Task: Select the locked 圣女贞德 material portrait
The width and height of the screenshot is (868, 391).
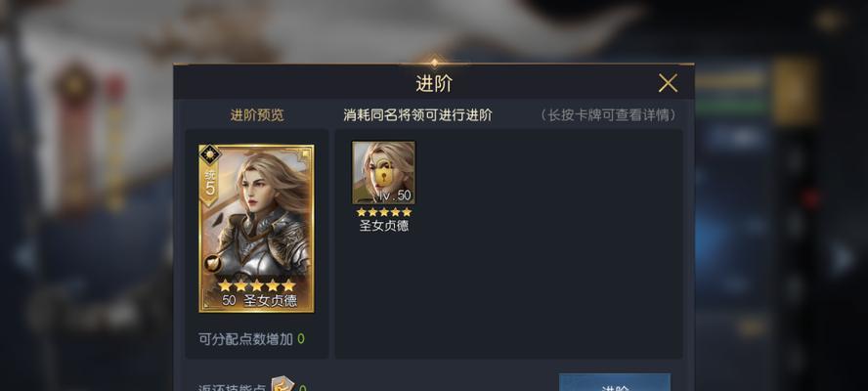Action: tap(383, 173)
